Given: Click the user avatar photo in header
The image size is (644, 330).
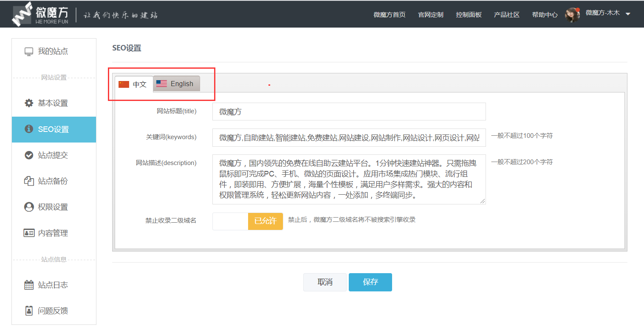Looking at the screenshot, I should point(572,14).
